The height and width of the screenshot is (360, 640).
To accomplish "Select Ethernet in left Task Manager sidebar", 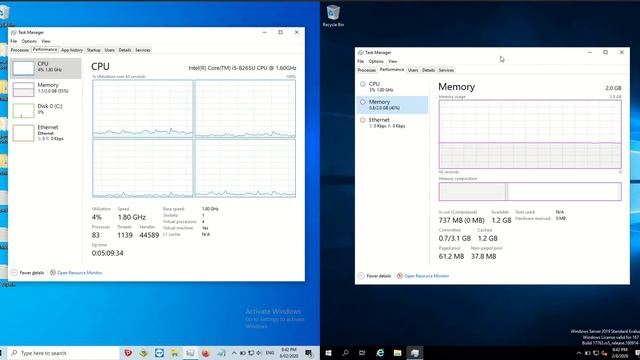I will [45, 133].
